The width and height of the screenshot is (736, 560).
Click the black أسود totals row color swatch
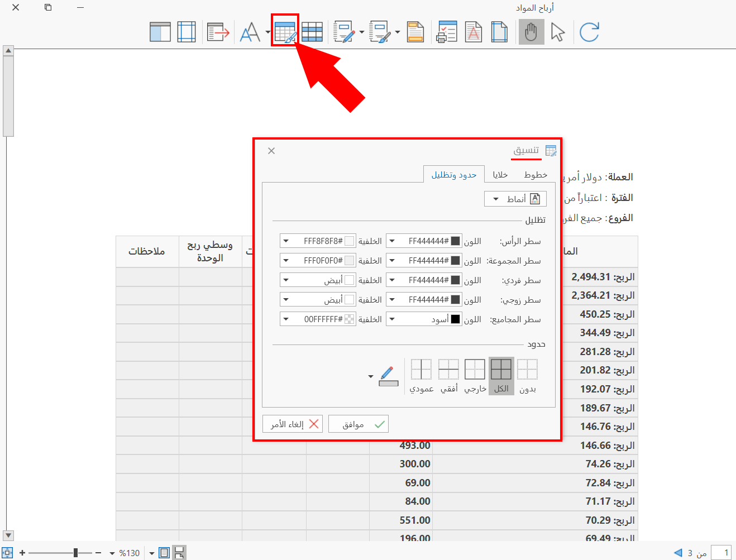(x=456, y=319)
